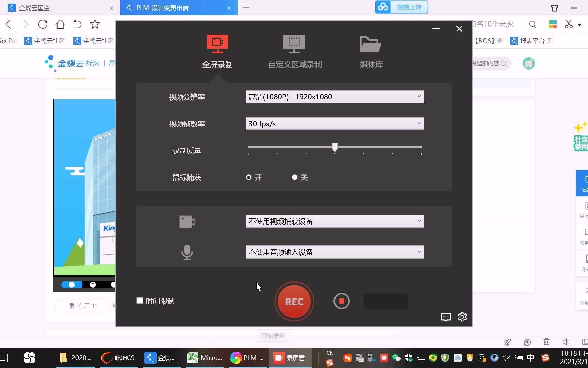588x368 pixels.
Task: Click the browser status bar sound icon
Action: 566,342
